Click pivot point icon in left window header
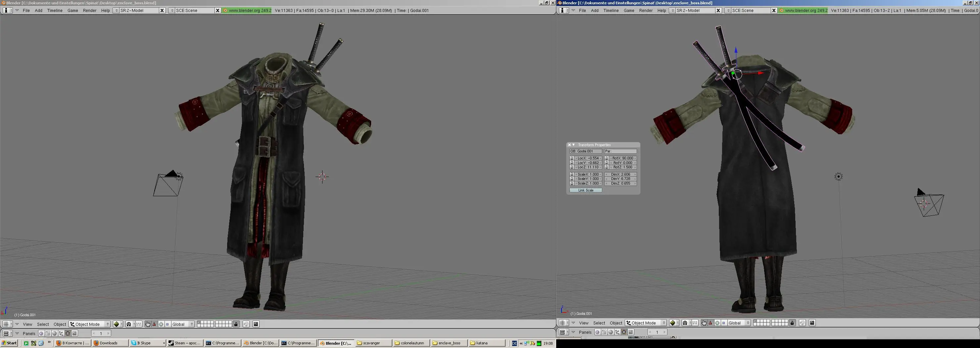This screenshot has width=980, height=348. (130, 324)
